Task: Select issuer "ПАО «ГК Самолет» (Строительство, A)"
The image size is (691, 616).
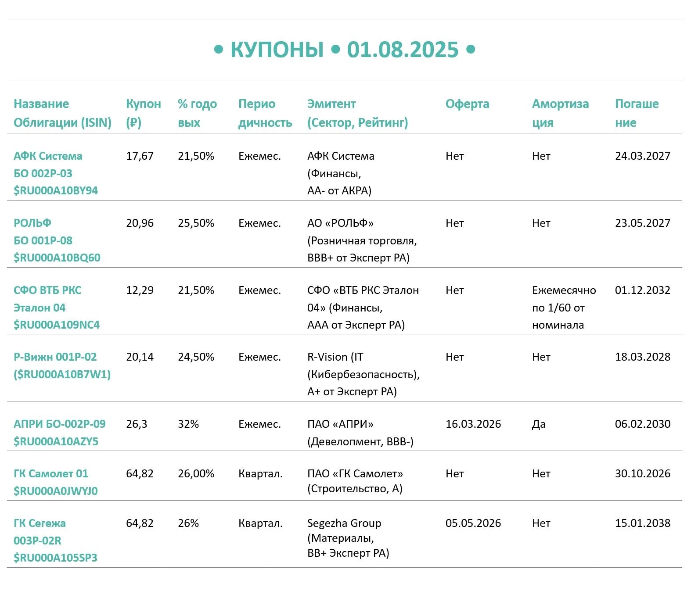Action: pyautogui.click(x=355, y=481)
